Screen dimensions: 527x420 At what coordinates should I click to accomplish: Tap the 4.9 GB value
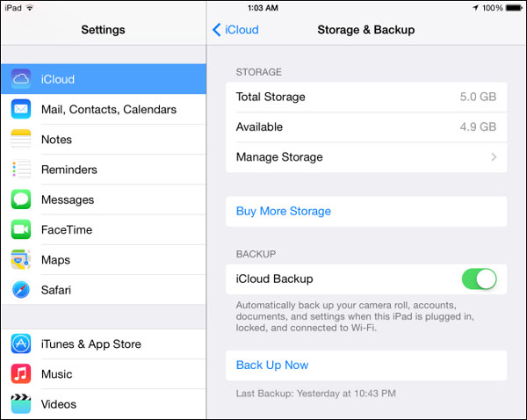[478, 127]
